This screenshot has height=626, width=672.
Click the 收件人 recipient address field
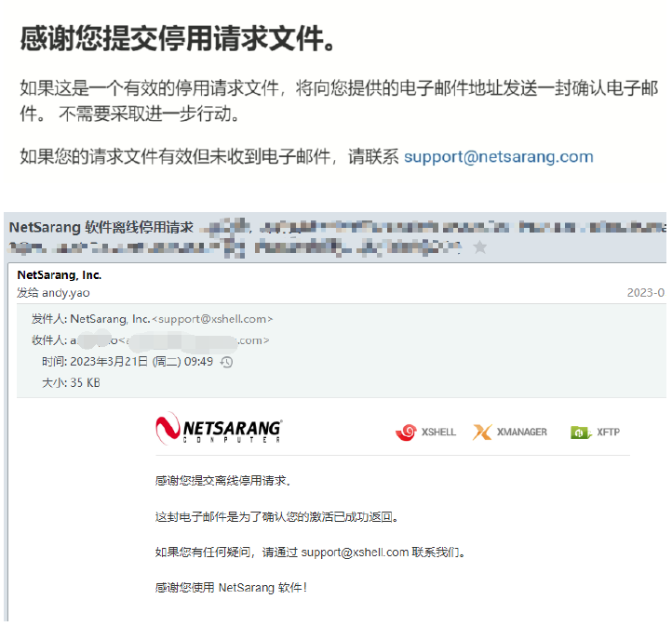pos(151,340)
